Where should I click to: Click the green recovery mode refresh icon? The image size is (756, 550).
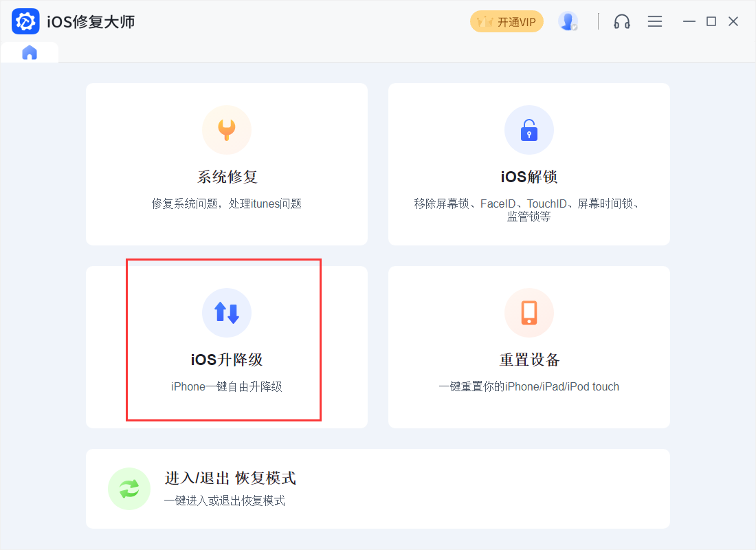[x=129, y=489]
